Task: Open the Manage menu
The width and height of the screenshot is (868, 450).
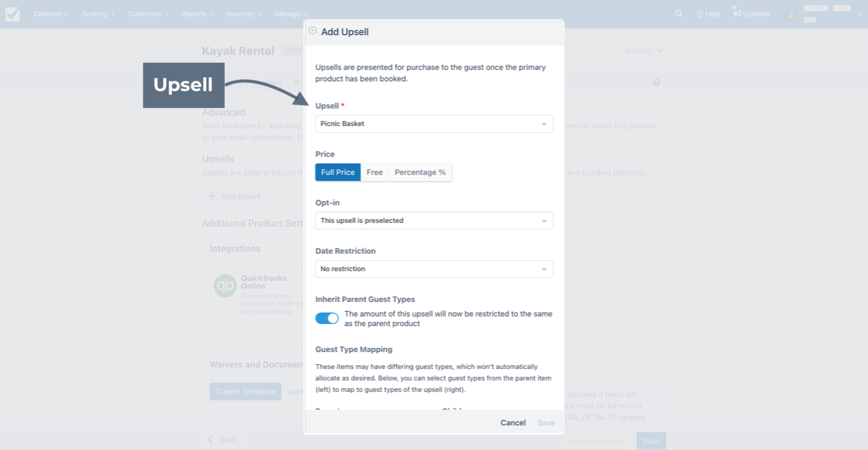Action: pos(291,14)
